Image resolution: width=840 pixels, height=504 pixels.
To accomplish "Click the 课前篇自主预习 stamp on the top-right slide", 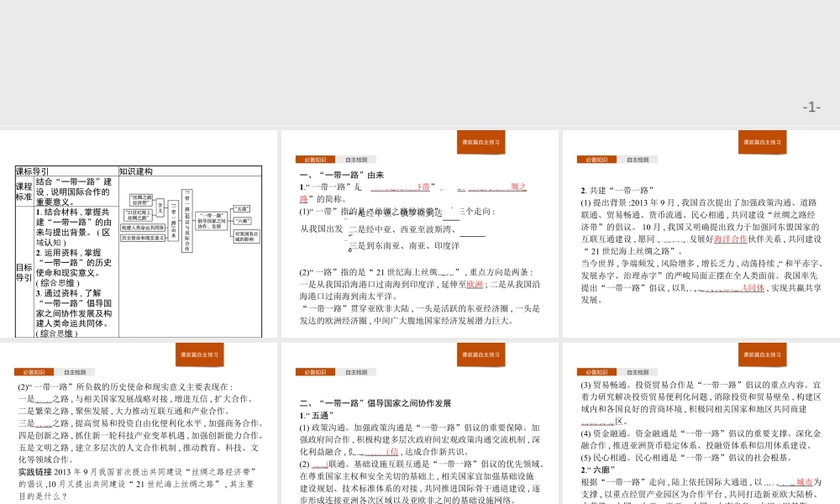I will 761,143.
